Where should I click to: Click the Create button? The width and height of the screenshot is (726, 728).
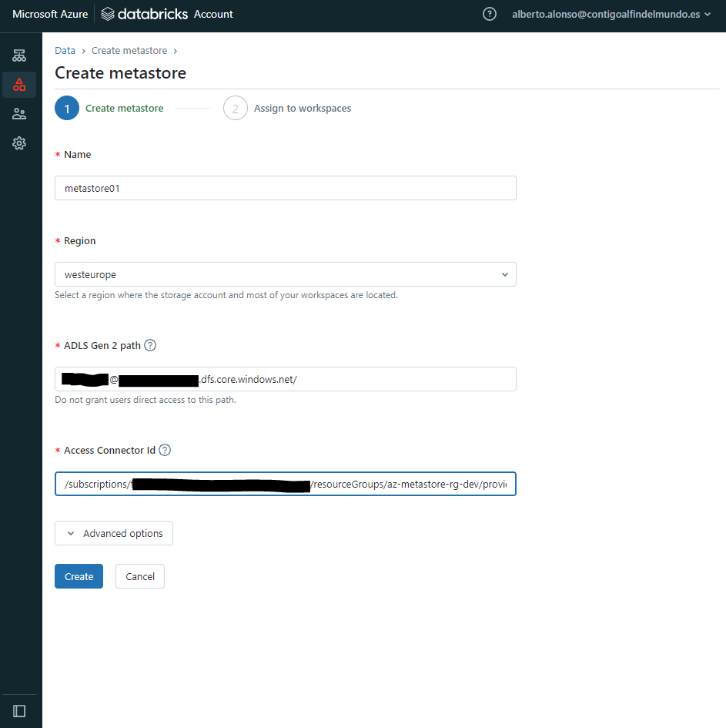[79, 575]
